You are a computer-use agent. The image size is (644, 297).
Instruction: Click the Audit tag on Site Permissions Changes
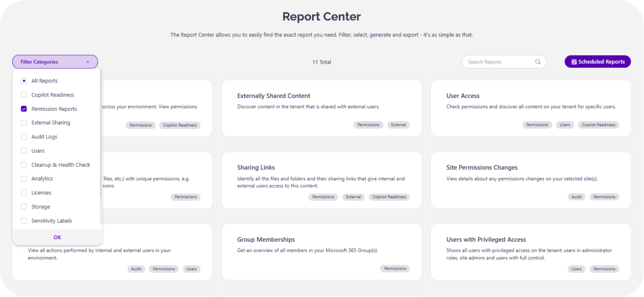point(576,197)
